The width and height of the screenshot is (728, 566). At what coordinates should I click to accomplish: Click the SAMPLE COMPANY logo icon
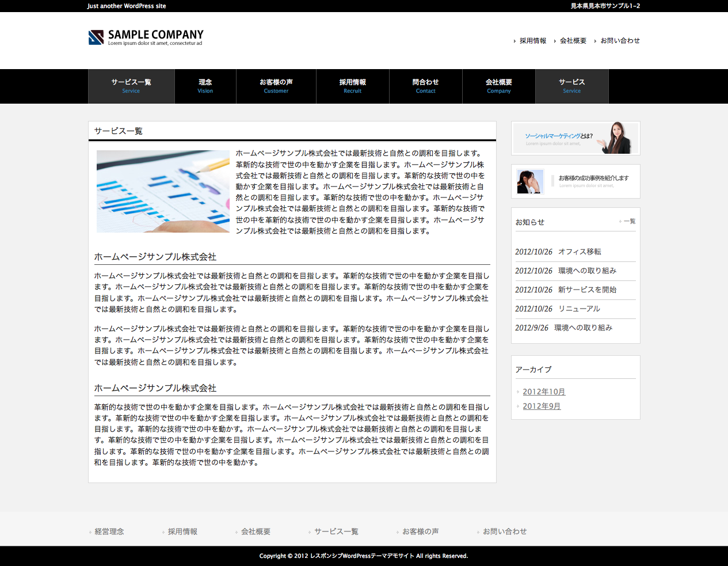[96, 37]
